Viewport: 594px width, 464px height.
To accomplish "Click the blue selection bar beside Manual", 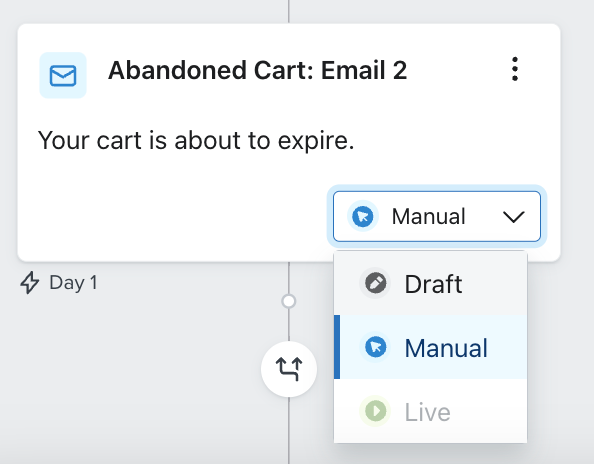I will click(337, 347).
